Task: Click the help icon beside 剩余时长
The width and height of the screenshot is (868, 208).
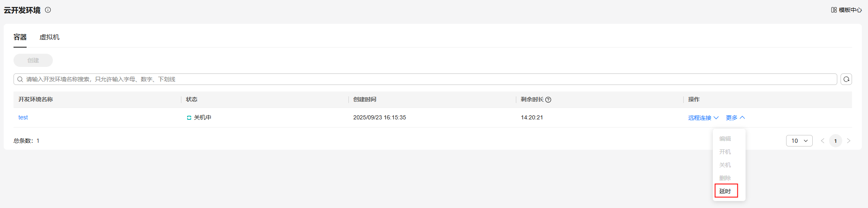Action: tap(548, 100)
